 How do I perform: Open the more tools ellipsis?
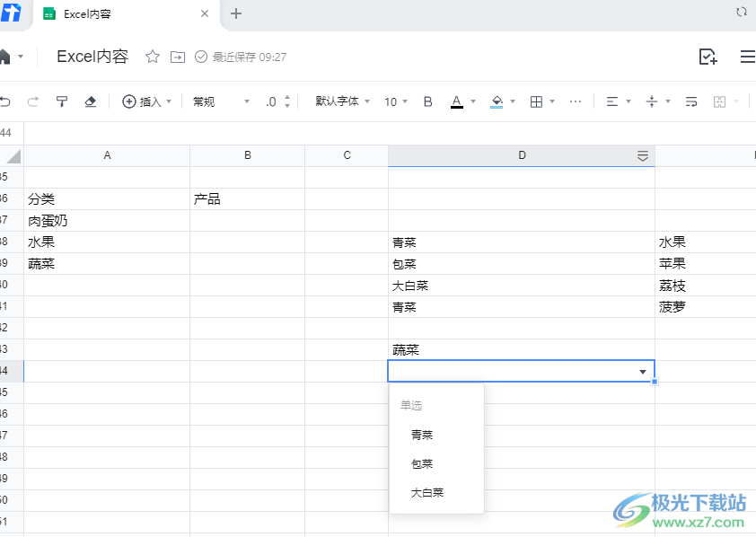click(x=576, y=101)
